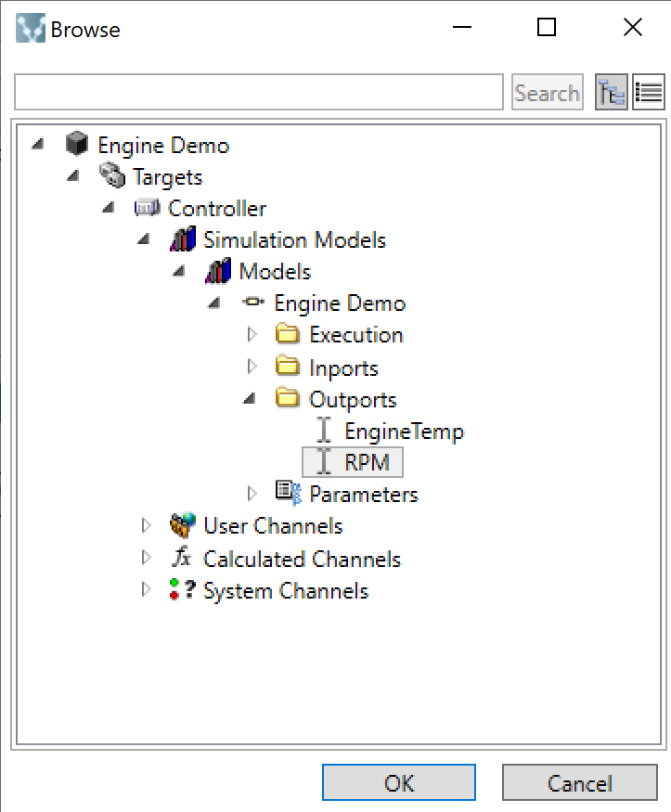Viewport: 671px width, 812px height.
Task: Select the EngineTemp outport
Action: pos(403,432)
